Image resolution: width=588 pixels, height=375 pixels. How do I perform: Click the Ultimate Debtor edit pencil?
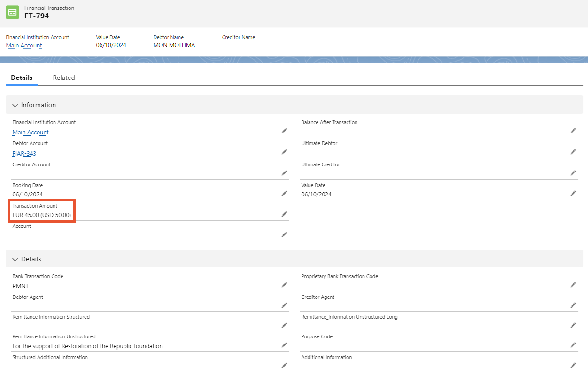pyautogui.click(x=573, y=152)
